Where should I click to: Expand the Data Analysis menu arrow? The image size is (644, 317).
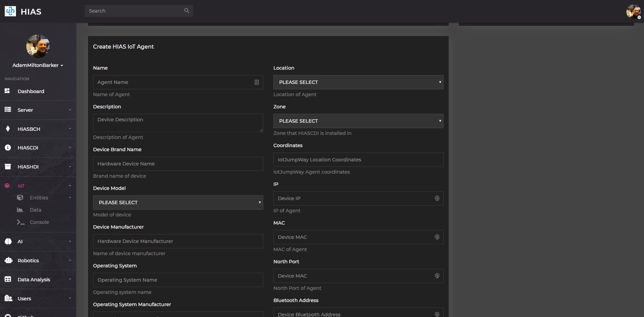70,279
